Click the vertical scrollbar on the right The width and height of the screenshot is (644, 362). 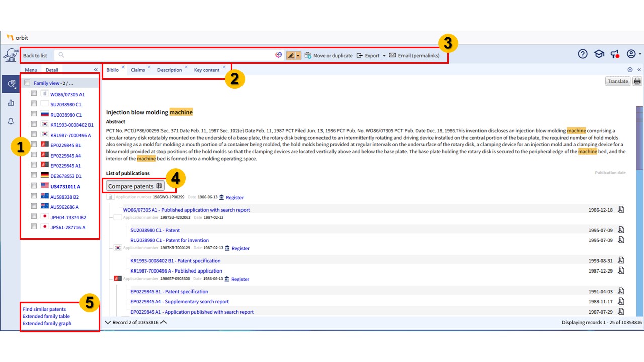pos(639,201)
